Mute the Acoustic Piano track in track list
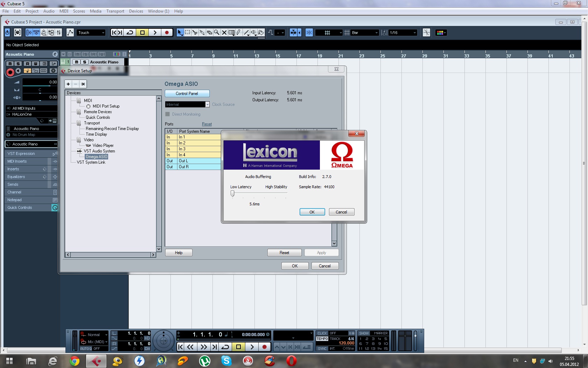Viewport: 588px width, 368px height. click(x=77, y=62)
